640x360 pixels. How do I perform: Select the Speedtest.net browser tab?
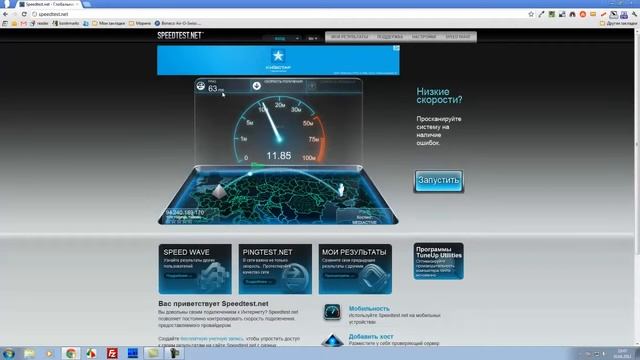48,4
